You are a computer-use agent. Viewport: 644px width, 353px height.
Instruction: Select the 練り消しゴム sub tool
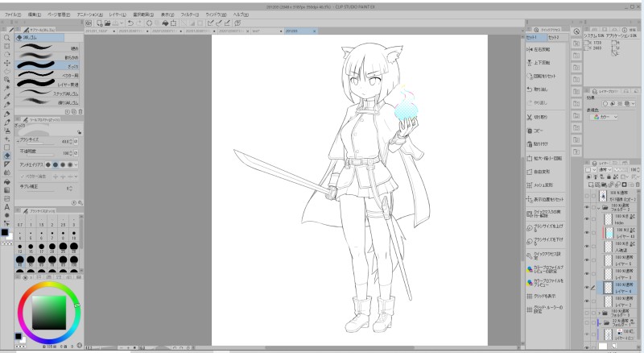tap(48, 102)
